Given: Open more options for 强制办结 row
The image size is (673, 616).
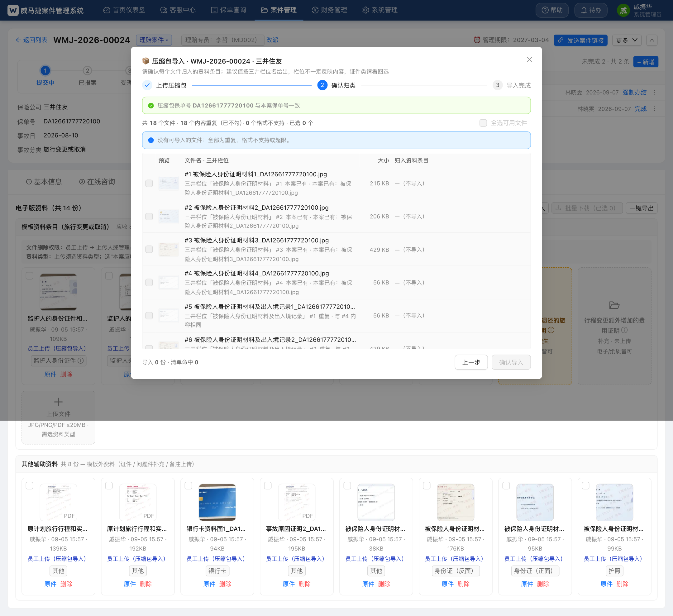Looking at the screenshot, I should 655,92.
